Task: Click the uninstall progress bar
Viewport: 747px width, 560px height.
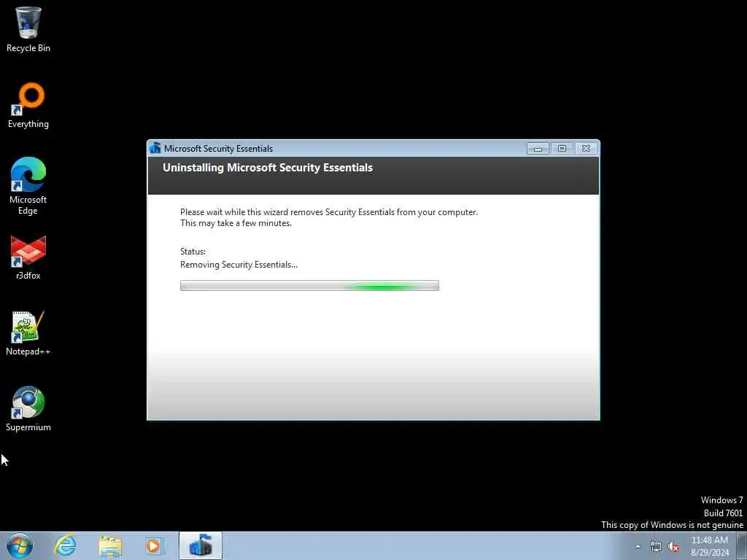Action: [309, 285]
